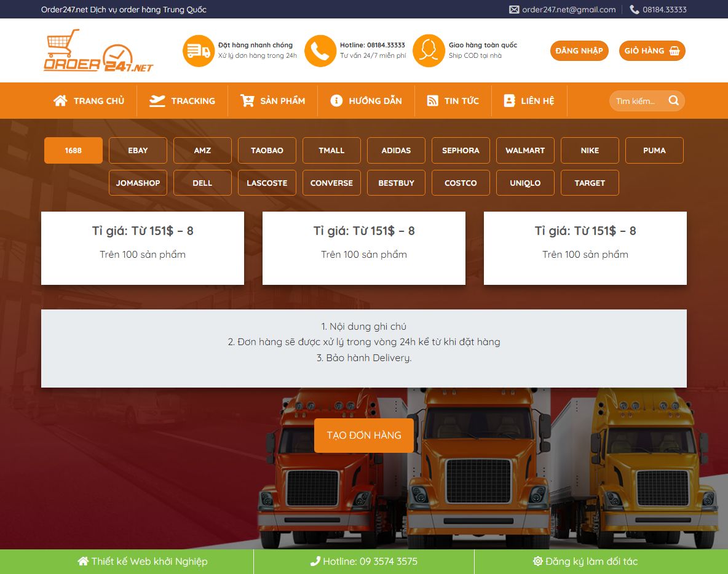This screenshot has width=728, height=574.
Task: Click the note line '1. Nội dung ghi chú'
Action: click(364, 327)
